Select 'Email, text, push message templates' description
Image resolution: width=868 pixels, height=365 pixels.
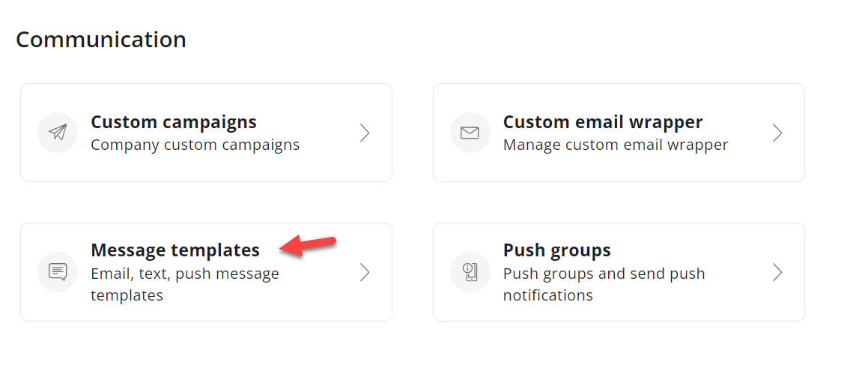point(185,284)
